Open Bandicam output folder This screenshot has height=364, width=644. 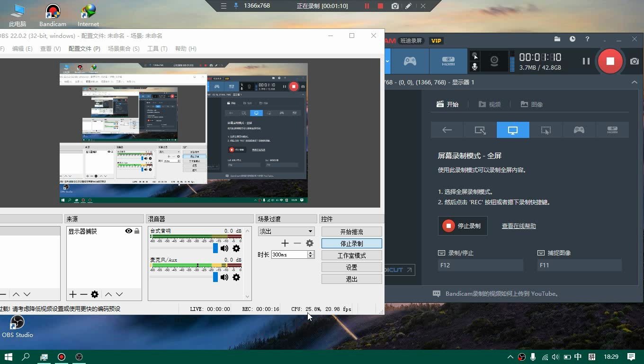pos(557,39)
